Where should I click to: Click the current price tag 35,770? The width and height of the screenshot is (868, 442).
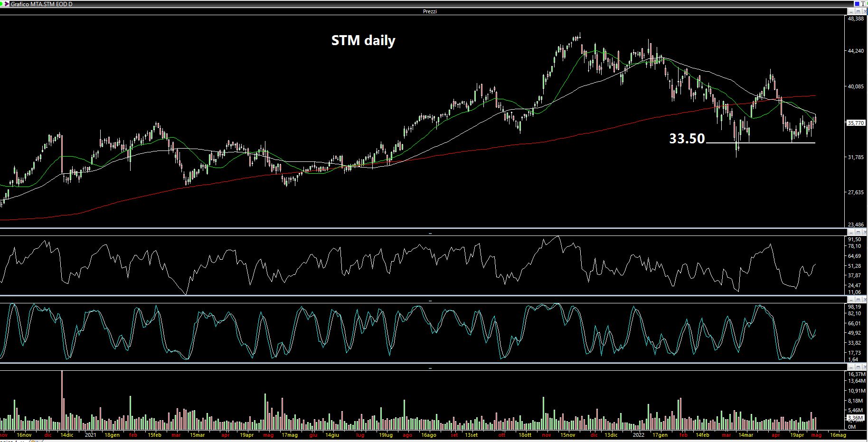856,123
